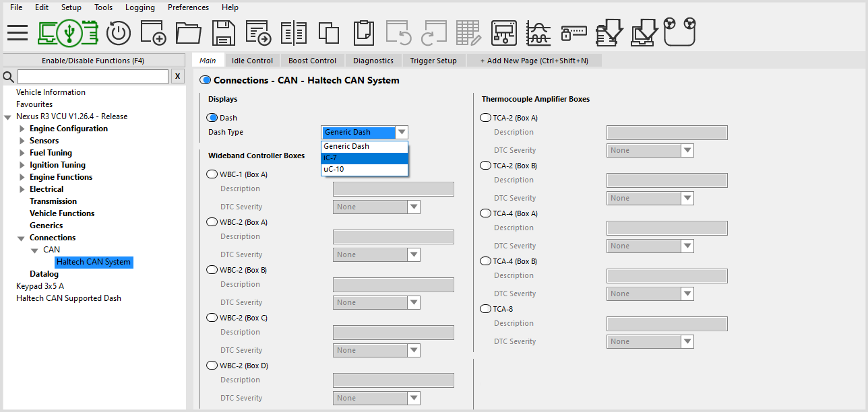Expand the Fuel Tuning tree node
Image resolution: width=868 pixels, height=412 pixels.
[22, 153]
